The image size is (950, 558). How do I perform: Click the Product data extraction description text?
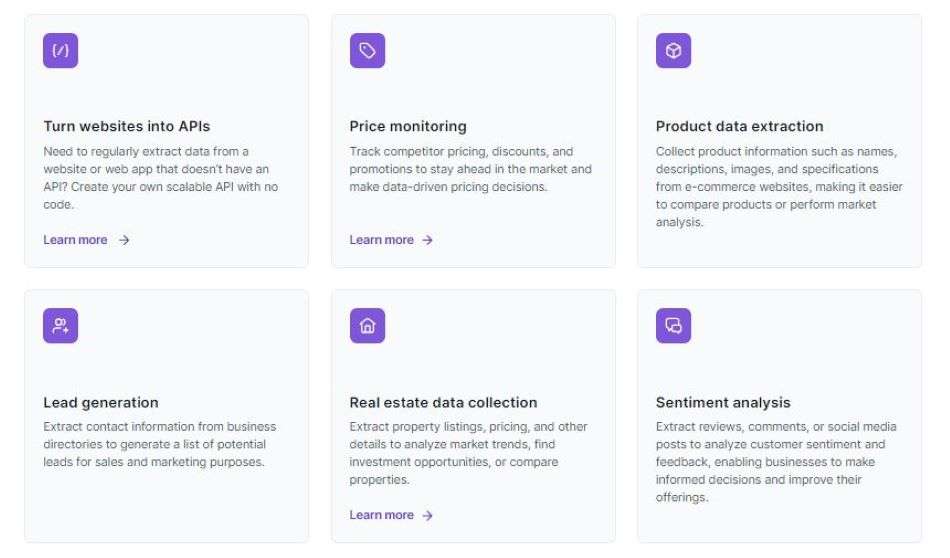(779, 187)
